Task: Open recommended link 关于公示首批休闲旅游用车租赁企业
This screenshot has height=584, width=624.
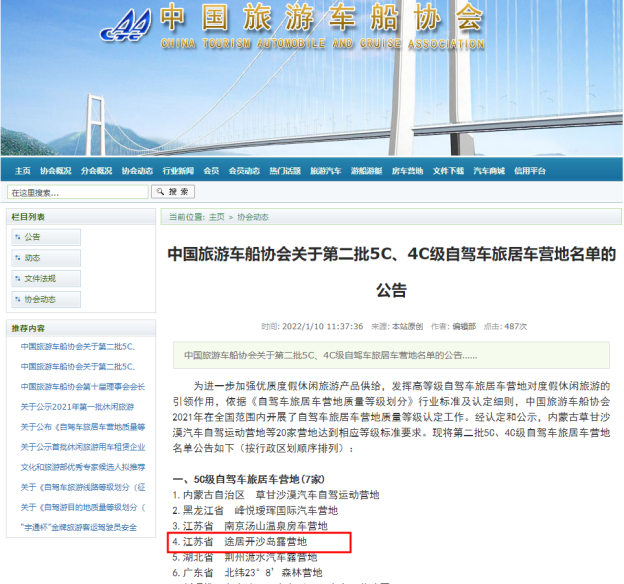Action: click(83, 447)
